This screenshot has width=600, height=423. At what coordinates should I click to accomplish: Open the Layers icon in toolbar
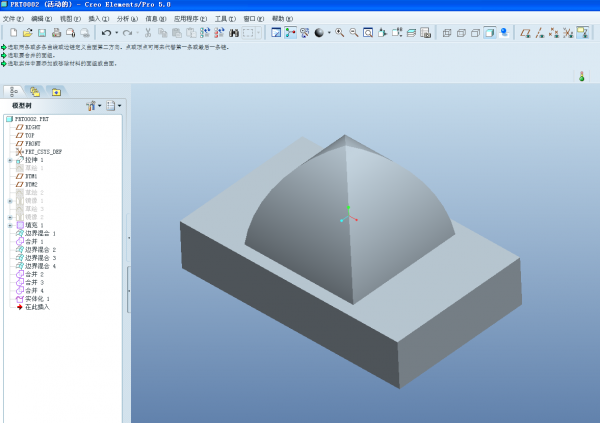click(411, 33)
